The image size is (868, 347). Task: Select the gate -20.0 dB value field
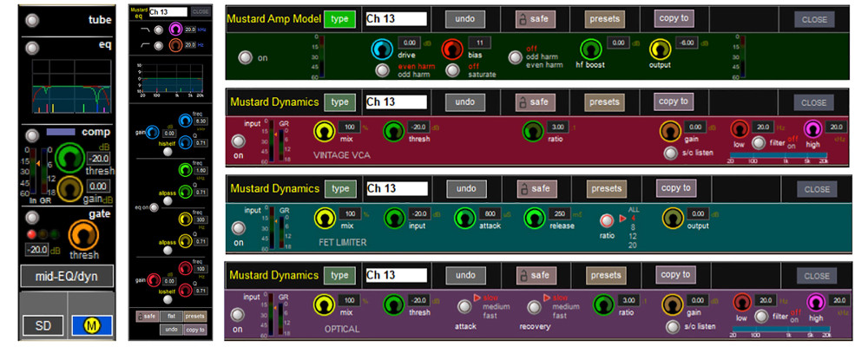tap(38, 250)
